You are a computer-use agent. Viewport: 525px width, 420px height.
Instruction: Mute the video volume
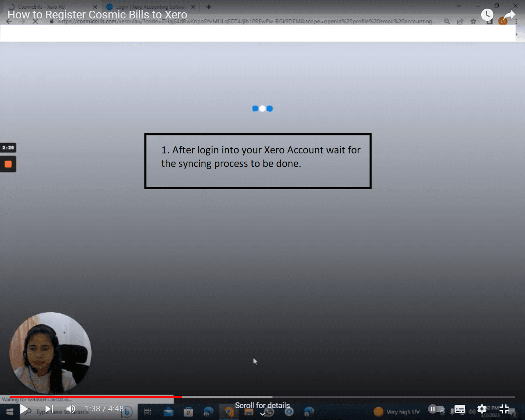click(x=71, y=409)
